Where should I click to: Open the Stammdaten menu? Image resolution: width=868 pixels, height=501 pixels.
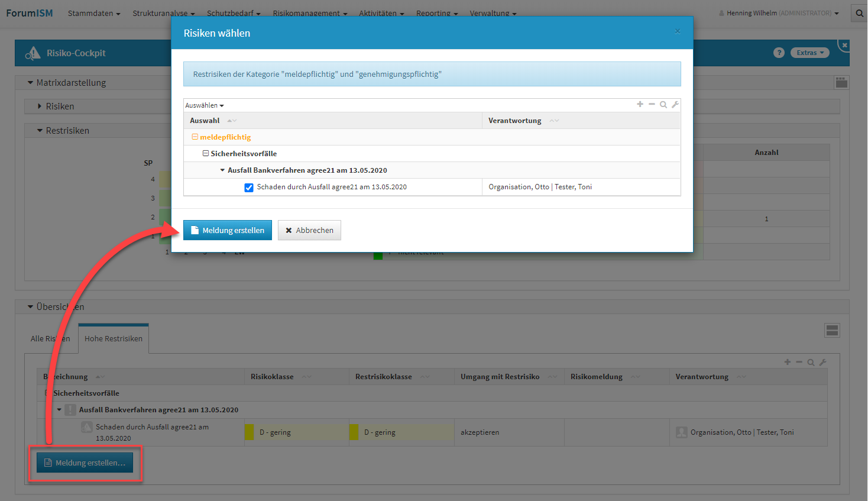(94, 13)
